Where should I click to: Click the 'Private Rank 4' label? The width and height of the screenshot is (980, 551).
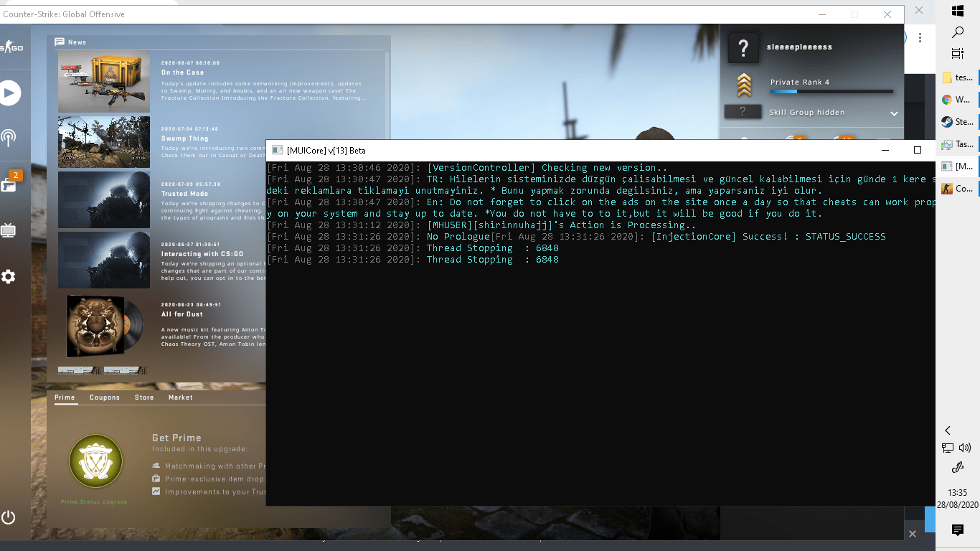pos(799,82)
